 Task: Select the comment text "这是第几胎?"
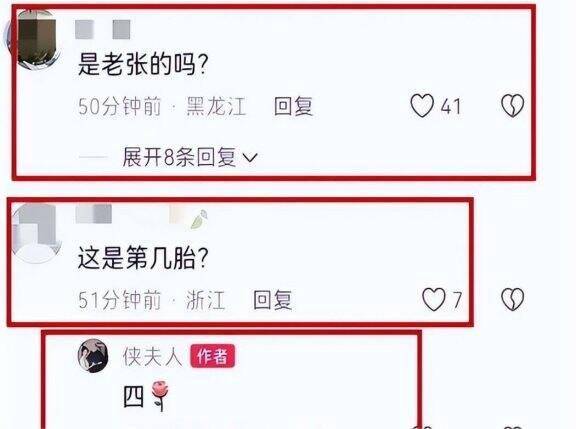pos(143,258)
